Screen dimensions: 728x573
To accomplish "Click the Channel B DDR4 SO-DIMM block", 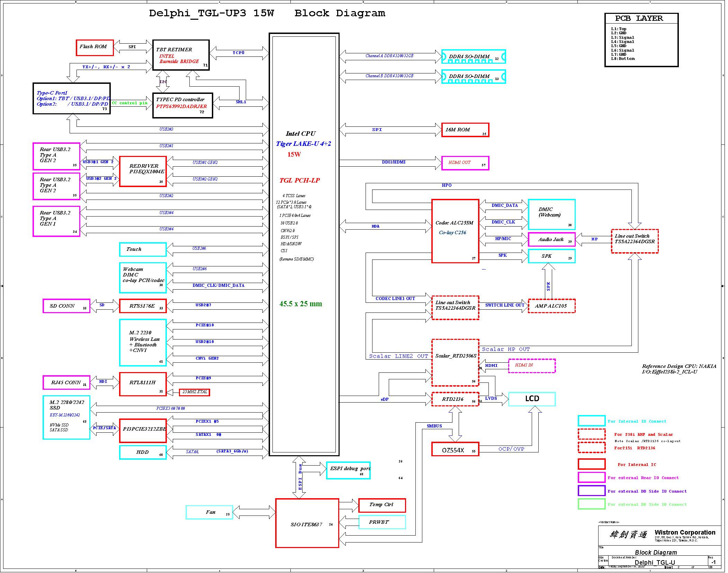I will click(x=474, y=77).
